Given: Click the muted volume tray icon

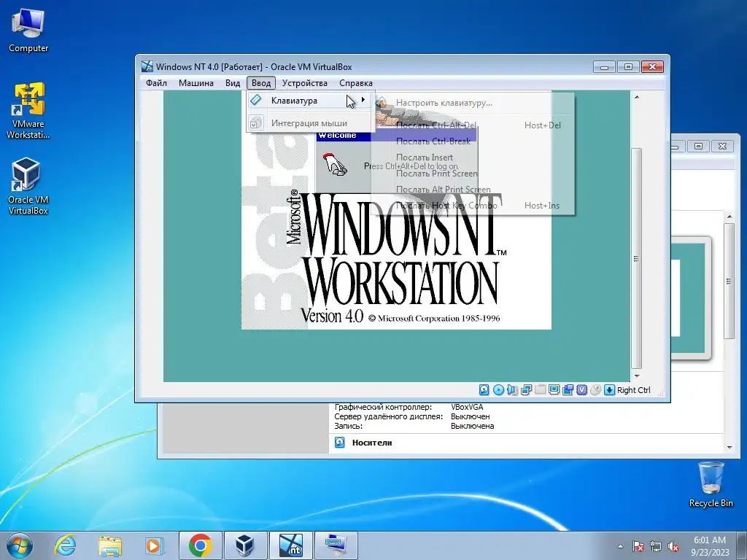Looking at the screenshot, I should coord(673,546).
